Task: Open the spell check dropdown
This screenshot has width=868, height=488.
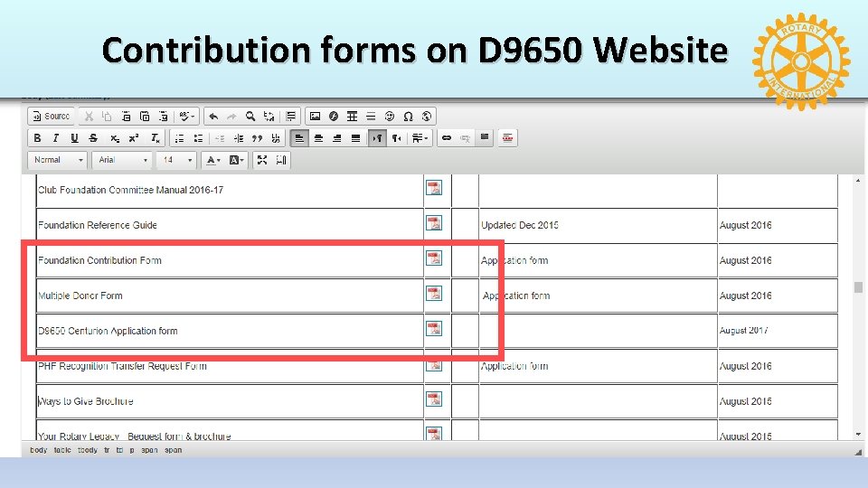Action: click(186, 117)
